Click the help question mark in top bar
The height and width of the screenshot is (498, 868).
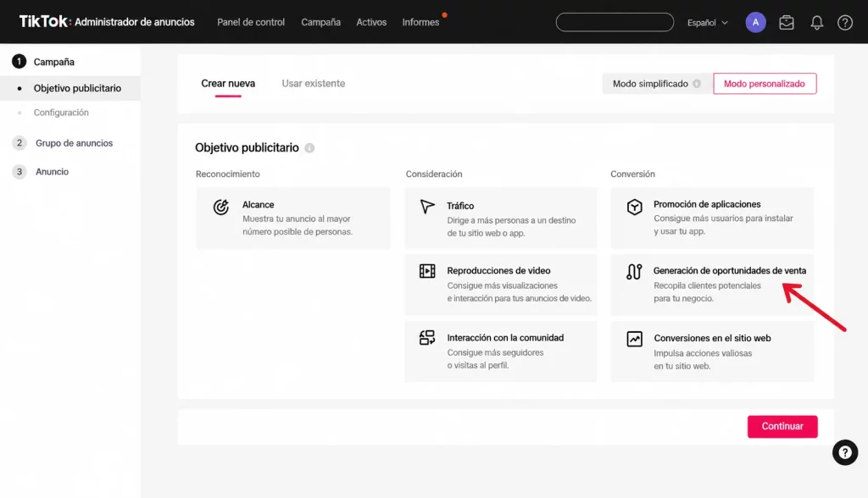click(845, 23)
